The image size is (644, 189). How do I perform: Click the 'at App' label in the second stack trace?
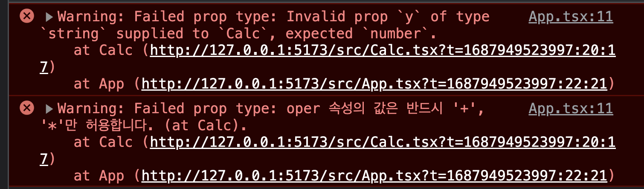click(x=99, y=175)
